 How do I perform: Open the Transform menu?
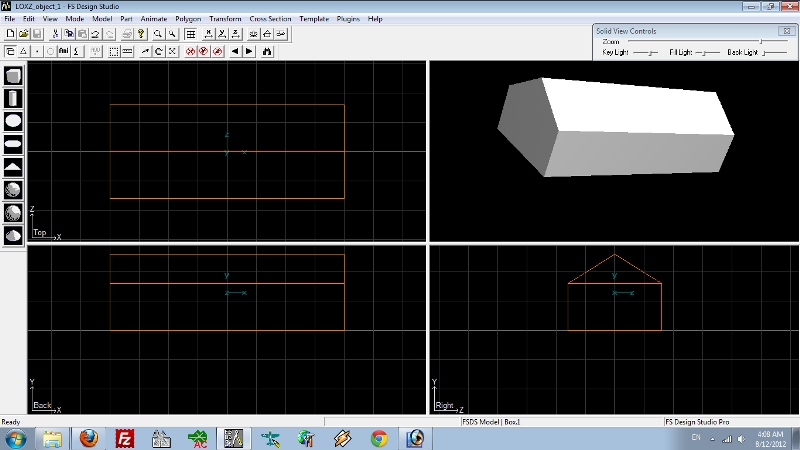(225, 19)
